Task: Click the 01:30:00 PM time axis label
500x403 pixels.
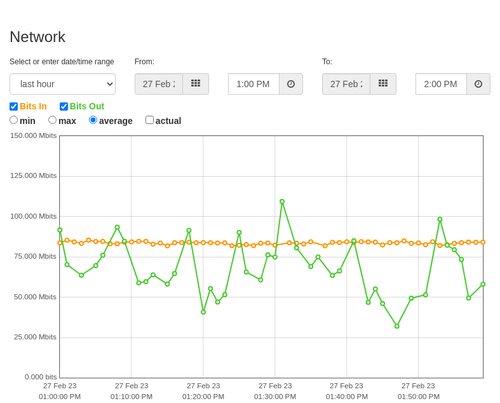Action: coord(275,397)
